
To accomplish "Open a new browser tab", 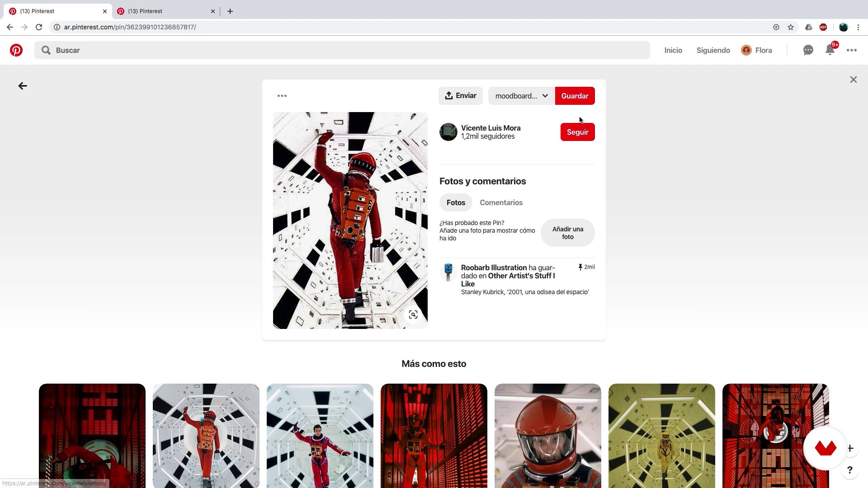I will pyautogui.click(x=230, y=11).
